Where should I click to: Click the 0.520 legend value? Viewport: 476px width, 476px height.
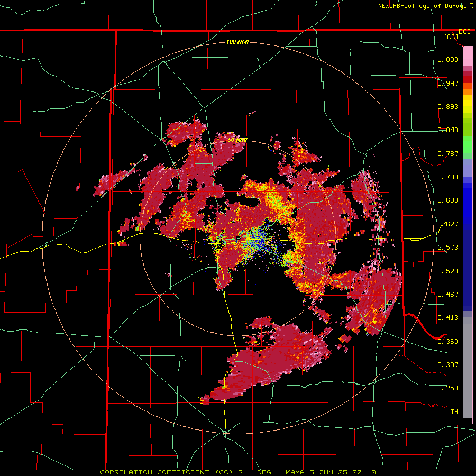pos(448,271)
